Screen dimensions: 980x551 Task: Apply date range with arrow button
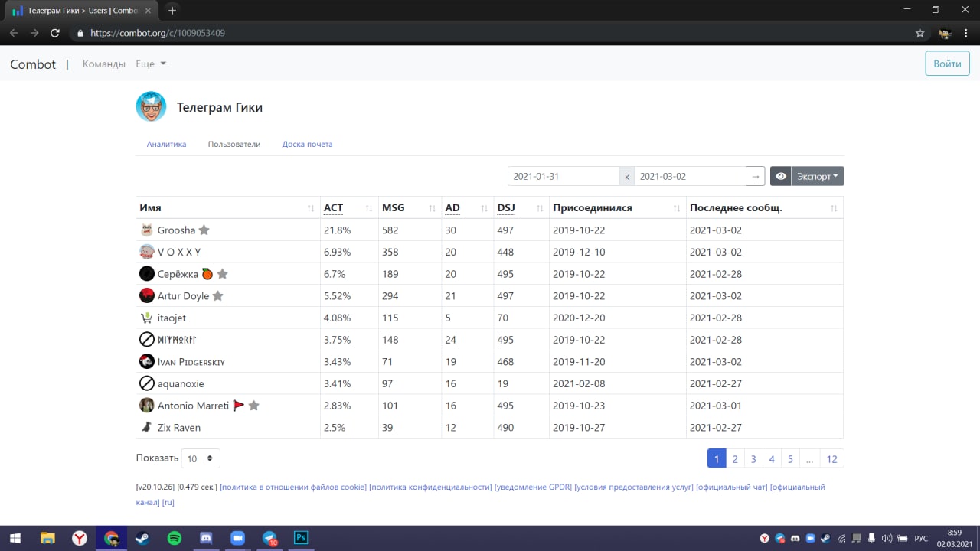[x=755, y=176]
